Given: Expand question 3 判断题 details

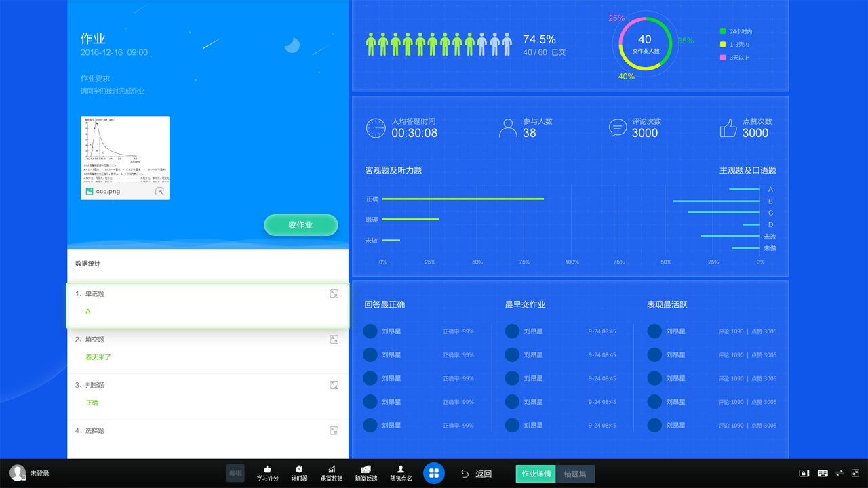Looking at the screenshot, I should click(334, 384).
